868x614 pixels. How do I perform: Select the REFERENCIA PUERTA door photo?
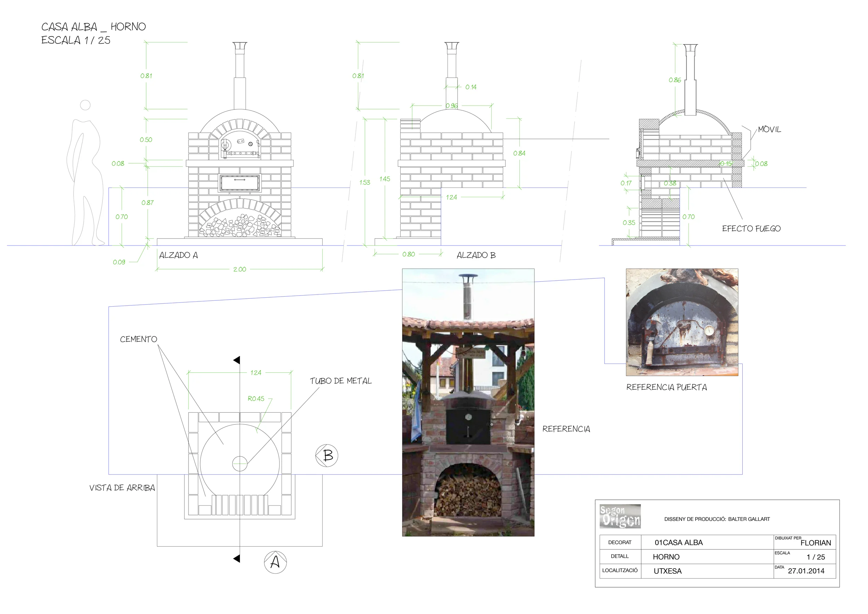pyautogui.click(x=682, y=322)
